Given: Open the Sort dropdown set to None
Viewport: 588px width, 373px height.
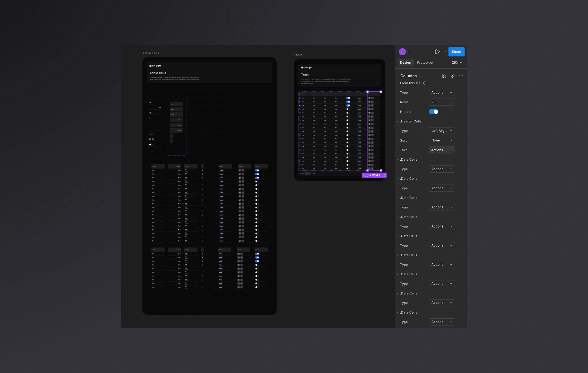Looking at the screenshot, I should point(442,140).
